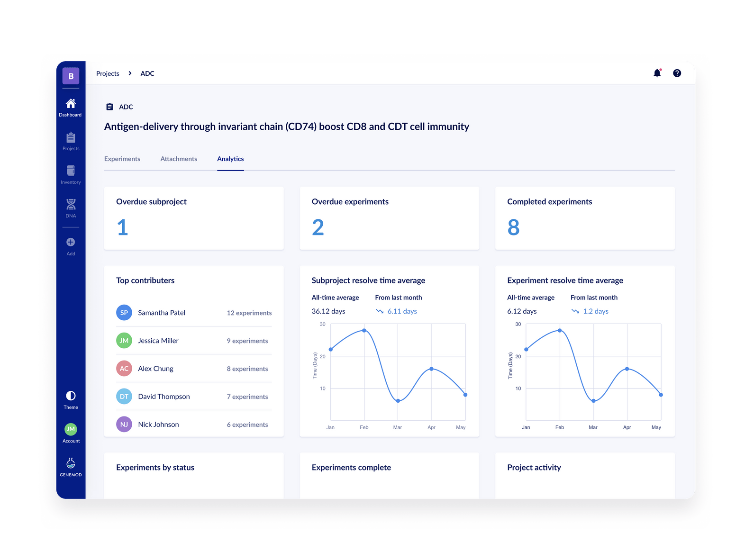
Task: Click Subproject resolve time average heading
Action: (368, 280)
